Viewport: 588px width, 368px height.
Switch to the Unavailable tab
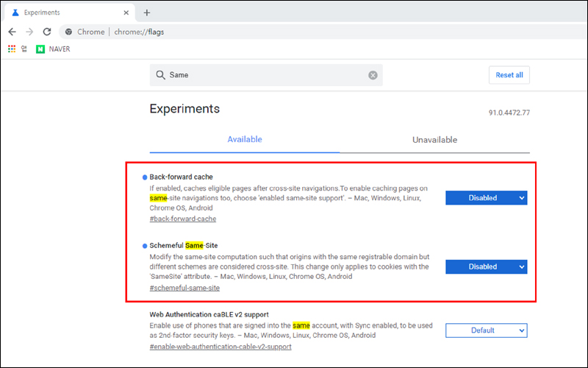[434, 139]
